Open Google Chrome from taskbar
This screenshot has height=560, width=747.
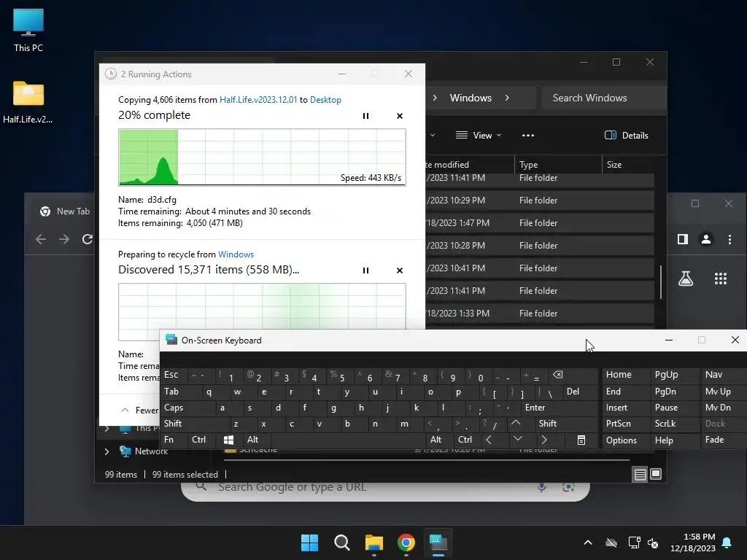(x=406, y=542)
